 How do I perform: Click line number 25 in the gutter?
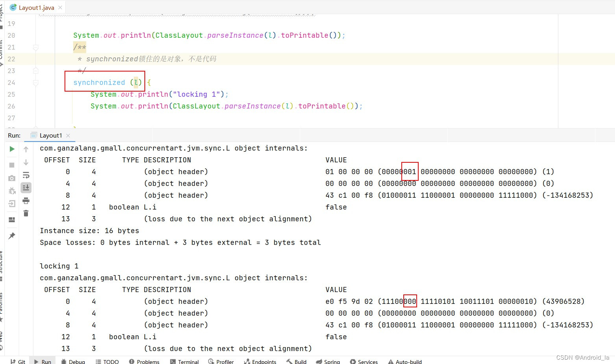coord(11,94)
